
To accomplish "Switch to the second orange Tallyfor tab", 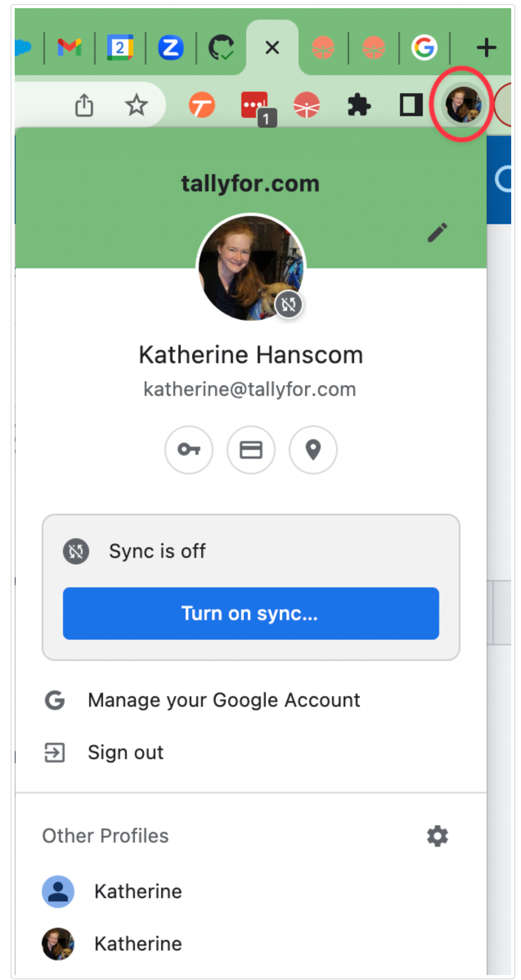I will [373, 47].
